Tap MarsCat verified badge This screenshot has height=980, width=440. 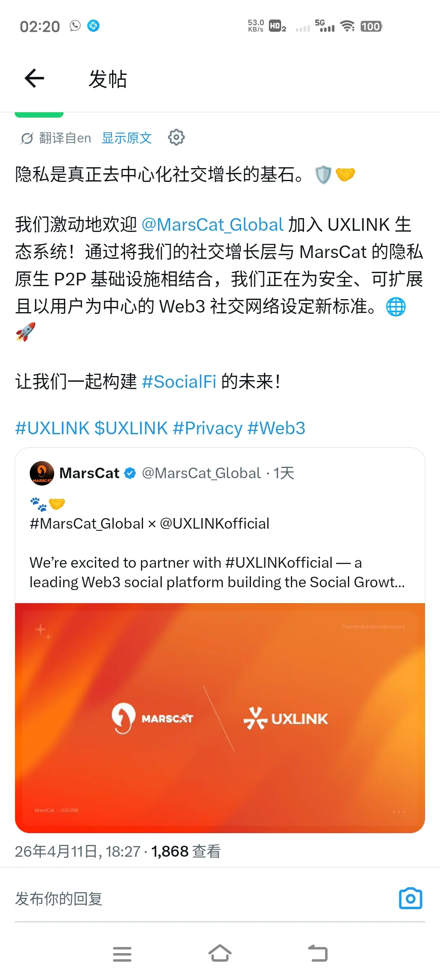coord(130,473)
